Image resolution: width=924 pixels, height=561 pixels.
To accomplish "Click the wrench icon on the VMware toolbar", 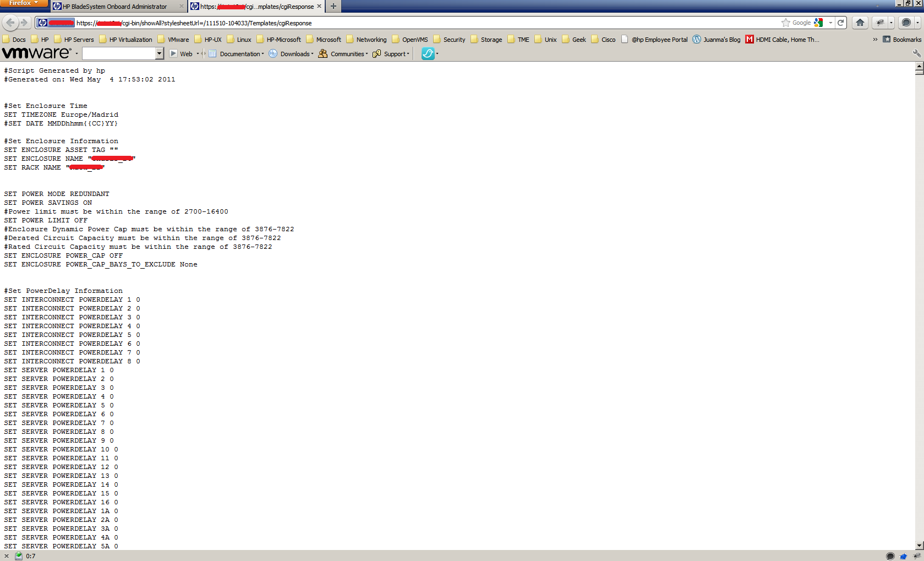I will [x=916, y=53].
